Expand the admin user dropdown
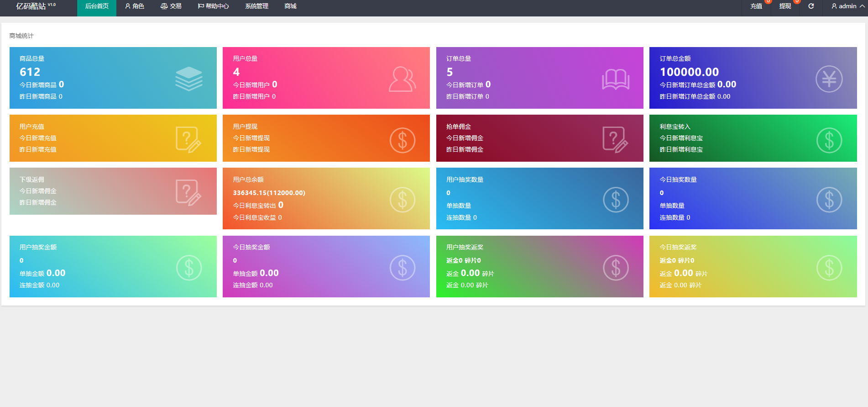Viewport: 868px width, 407px height. pos(847,6)
